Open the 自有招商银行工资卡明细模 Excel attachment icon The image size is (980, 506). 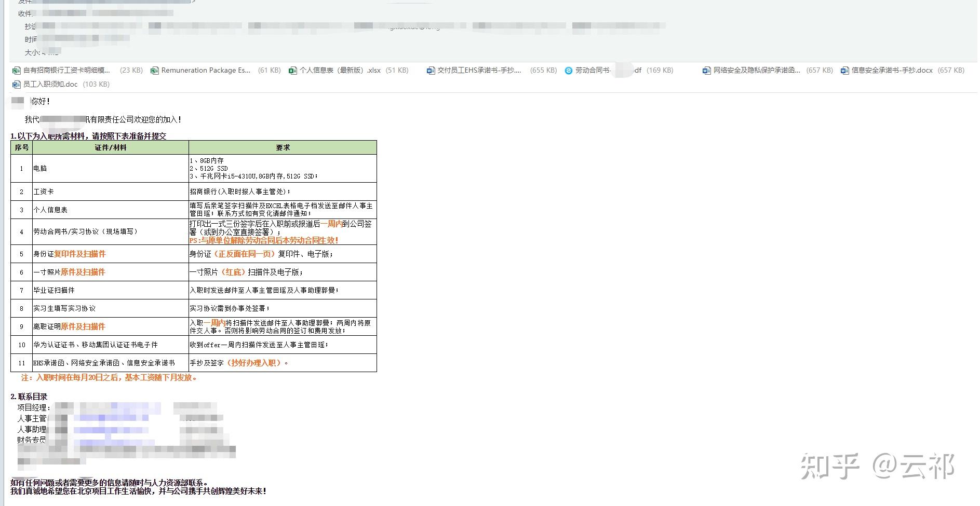tap(16, 71)
